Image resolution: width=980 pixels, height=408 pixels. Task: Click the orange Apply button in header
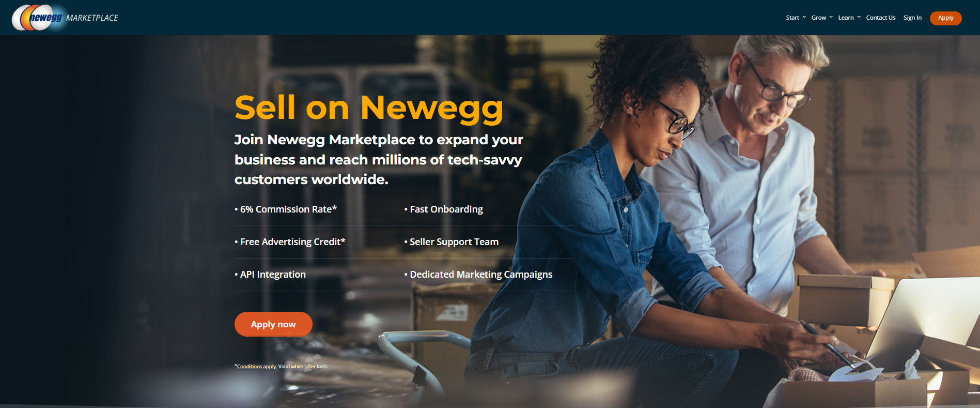pos(945,18)
